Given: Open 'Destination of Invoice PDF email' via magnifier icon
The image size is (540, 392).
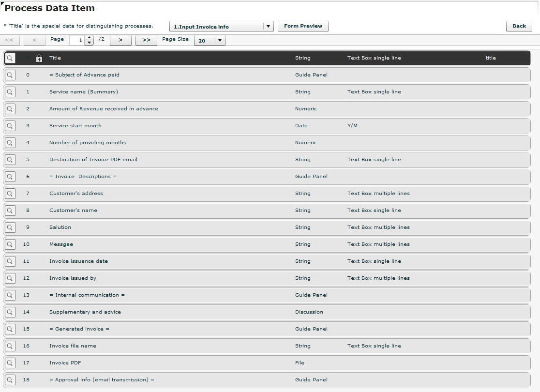Looking at the screenshot, I should pyautogui.click(x=10, y=159).
